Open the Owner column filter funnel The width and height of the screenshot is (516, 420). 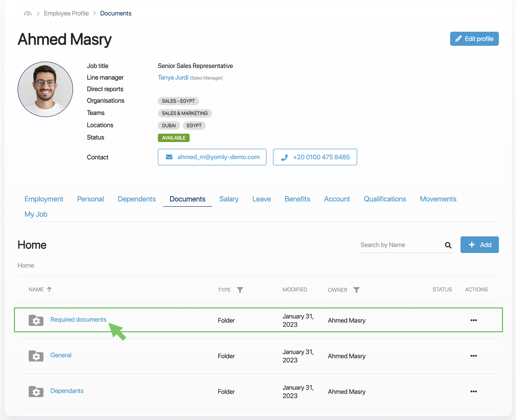pyautogui.click(x=356, y=290)
